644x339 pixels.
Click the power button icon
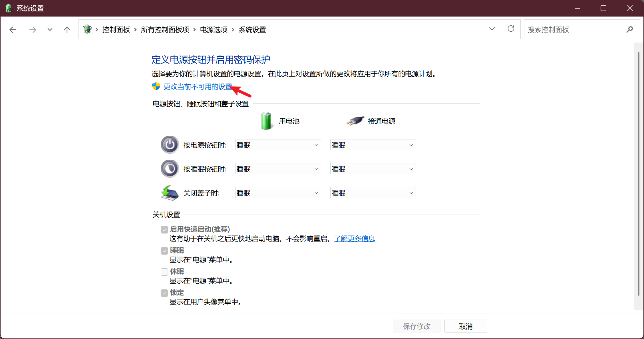tap(170, 145)
